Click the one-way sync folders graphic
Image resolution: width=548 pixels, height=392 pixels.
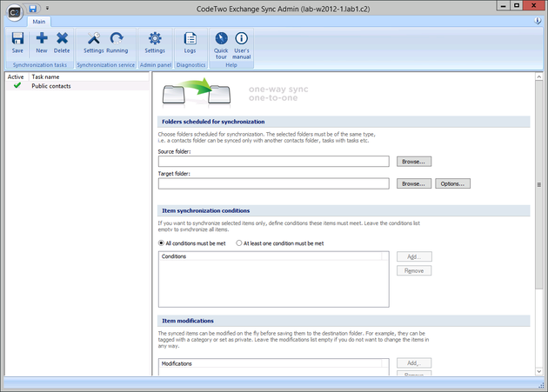pyautogui.click(x=197, y=92)
